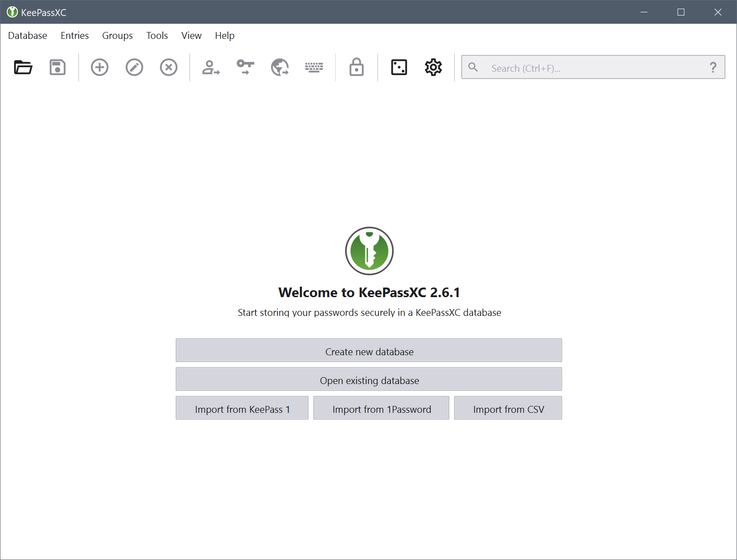Click the Copy username icon
This screenshot has width=737, height=560.
[211, 68]
